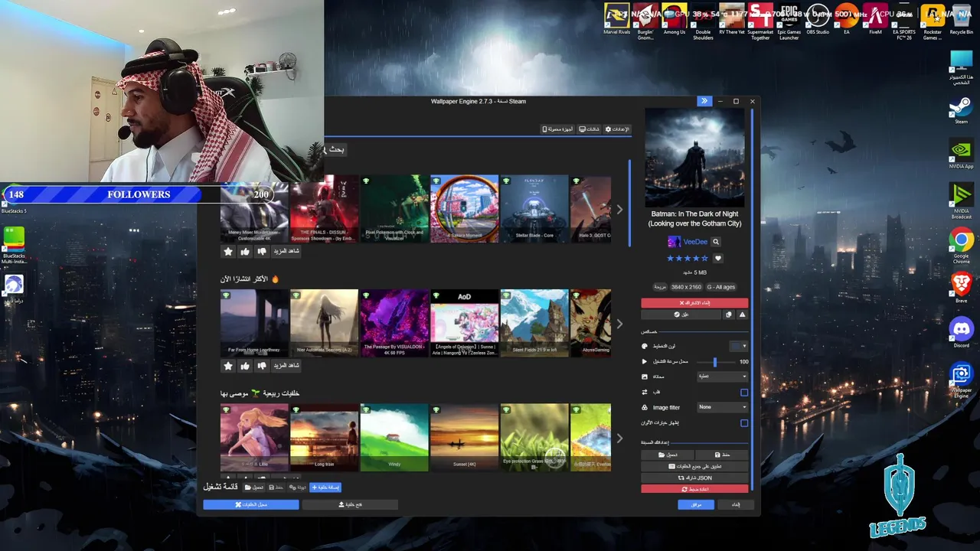Click the red unsubscribe button
980x551 pixels.
694,303
